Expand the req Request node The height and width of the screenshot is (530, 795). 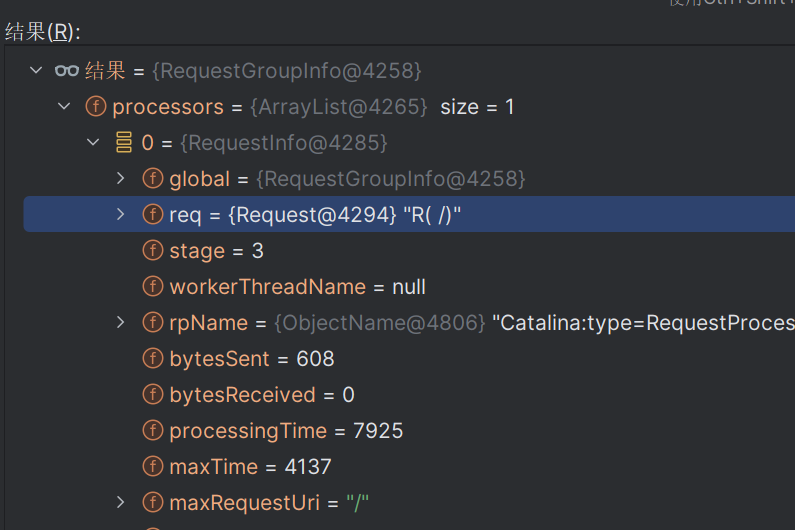point(121,215)
